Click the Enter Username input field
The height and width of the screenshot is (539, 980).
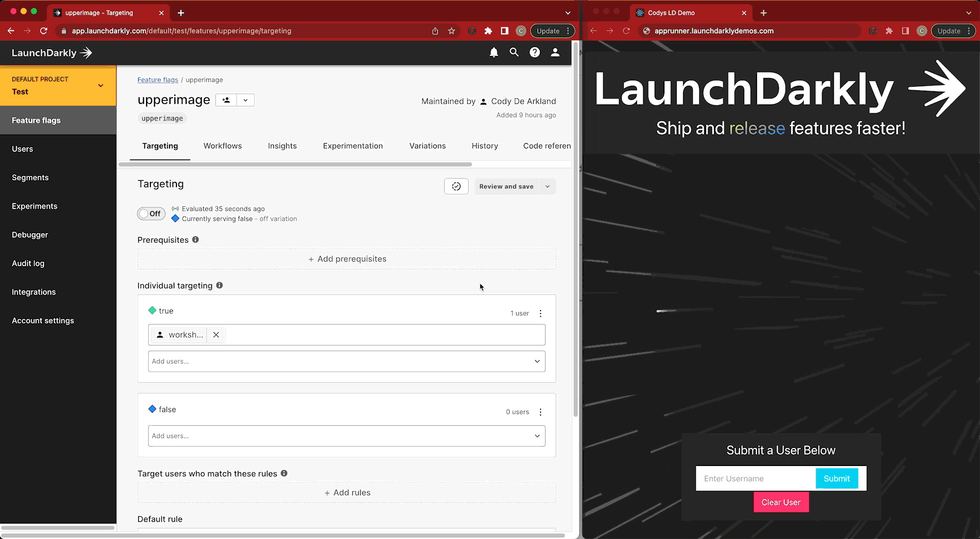[756, 478]
